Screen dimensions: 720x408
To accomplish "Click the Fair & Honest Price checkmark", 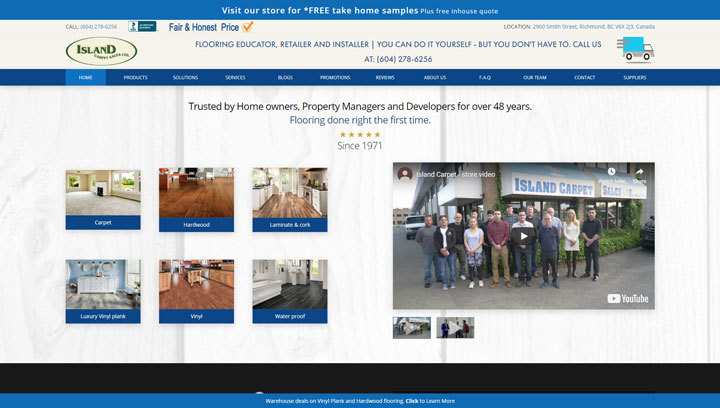I will (247, 27).
